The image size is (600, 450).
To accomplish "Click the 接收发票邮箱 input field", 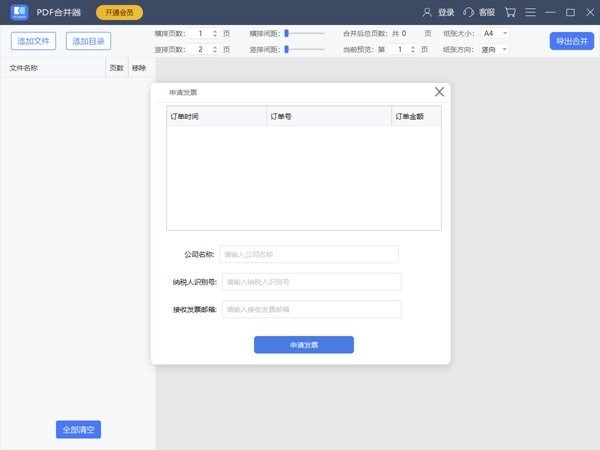I will point(311,309).
